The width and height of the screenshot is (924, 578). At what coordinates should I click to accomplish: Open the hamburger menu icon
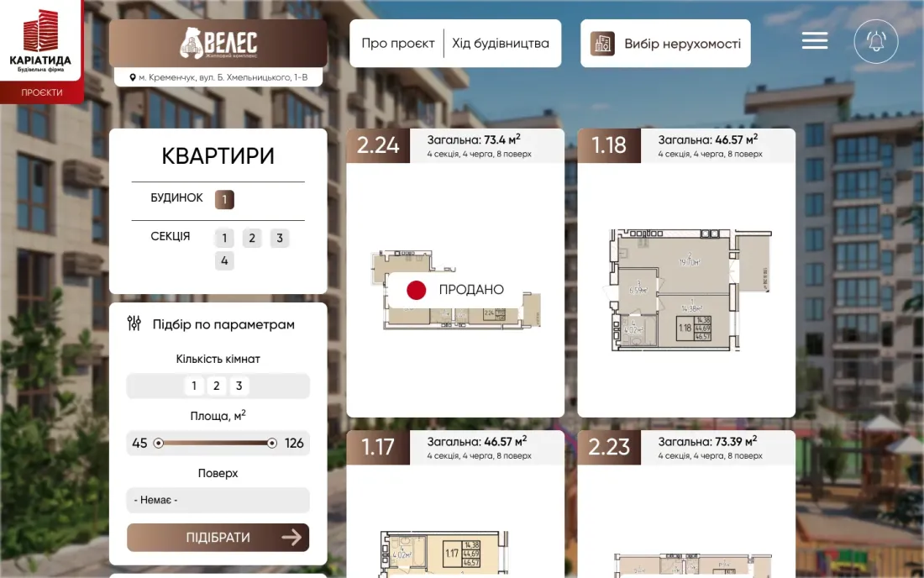pos(815,40)
